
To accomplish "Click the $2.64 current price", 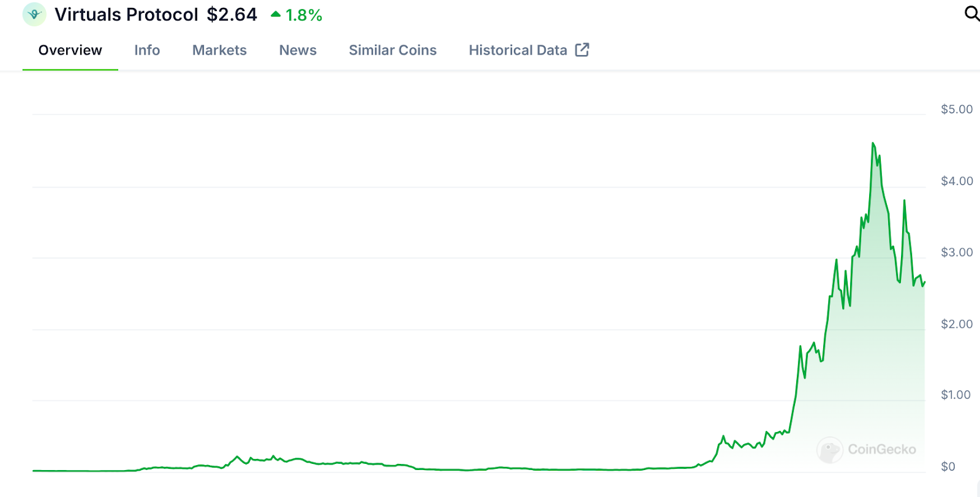I will (232, 15).
